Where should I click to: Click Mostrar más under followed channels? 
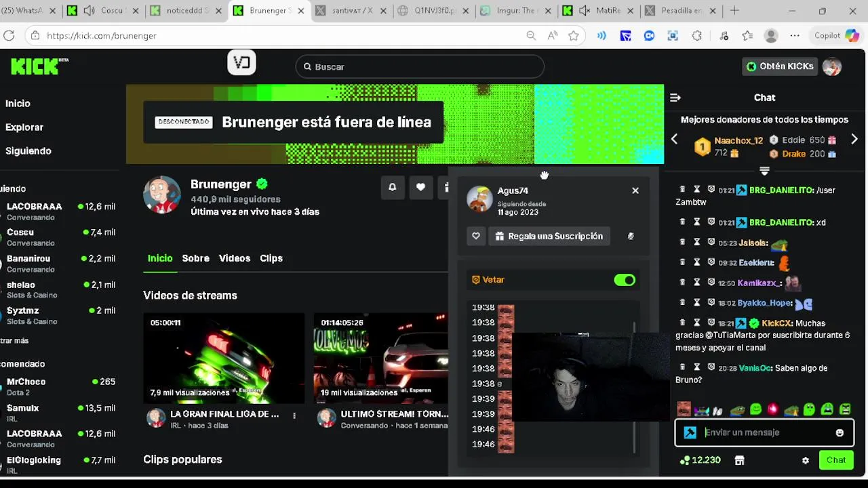click(14, 340)
